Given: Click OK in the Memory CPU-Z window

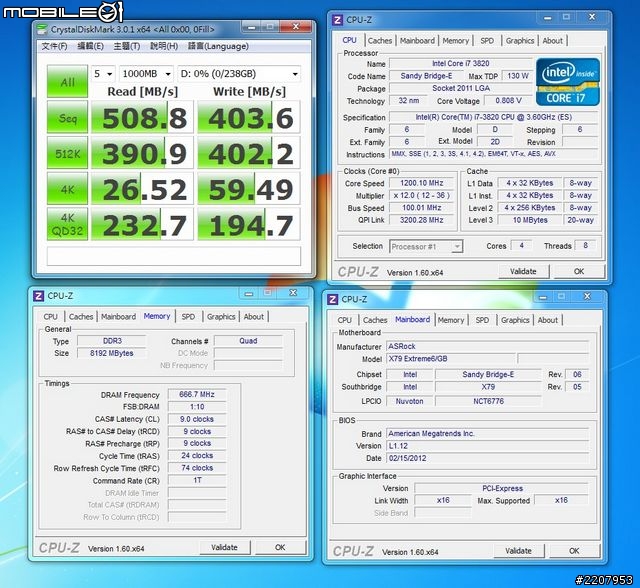Looking at the screenshot, I should (280, 548).
